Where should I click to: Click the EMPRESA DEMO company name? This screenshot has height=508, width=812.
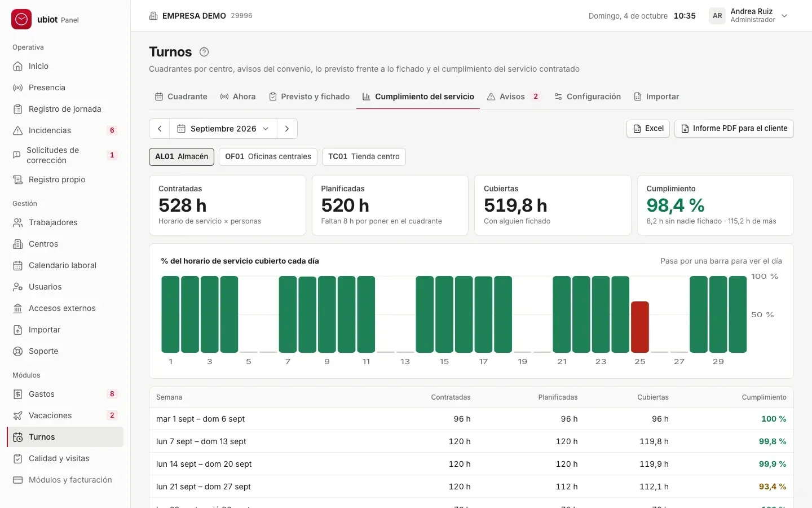click(x=194, y=16)
